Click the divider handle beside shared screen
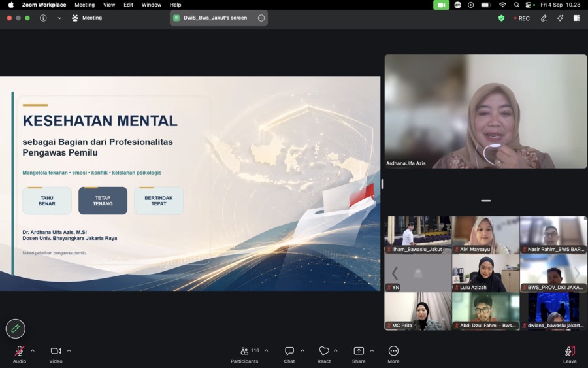 tap(382, 184)
